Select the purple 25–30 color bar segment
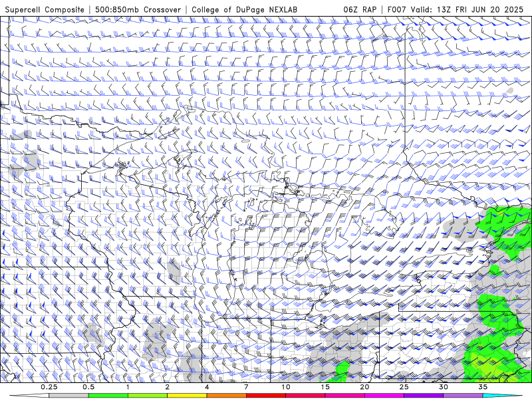 pyautogui.click(x=424, y=396)
